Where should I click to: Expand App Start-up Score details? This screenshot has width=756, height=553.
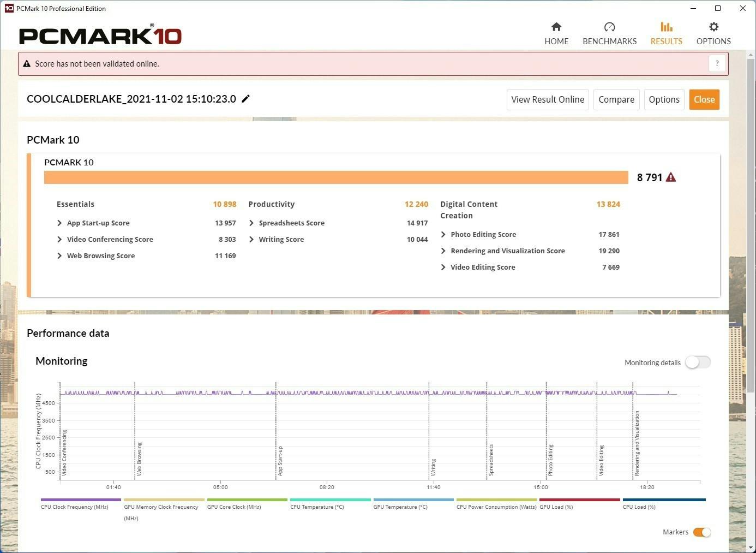point(59,223)
